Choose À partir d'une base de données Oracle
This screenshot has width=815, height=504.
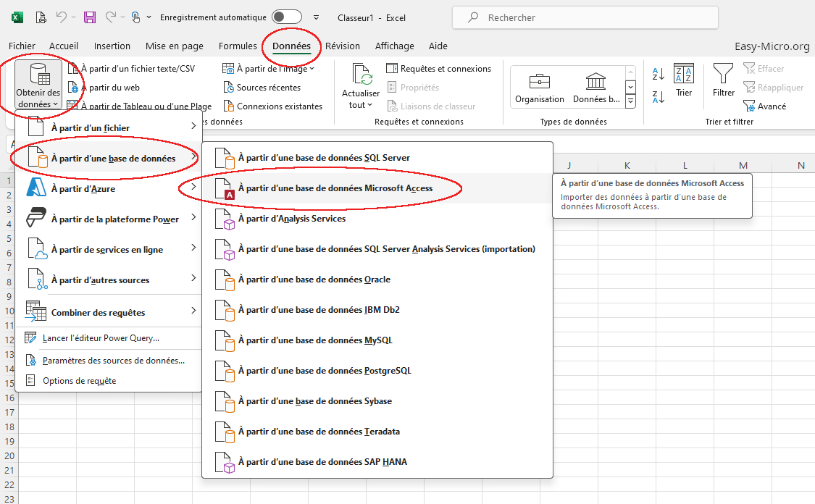377,280
